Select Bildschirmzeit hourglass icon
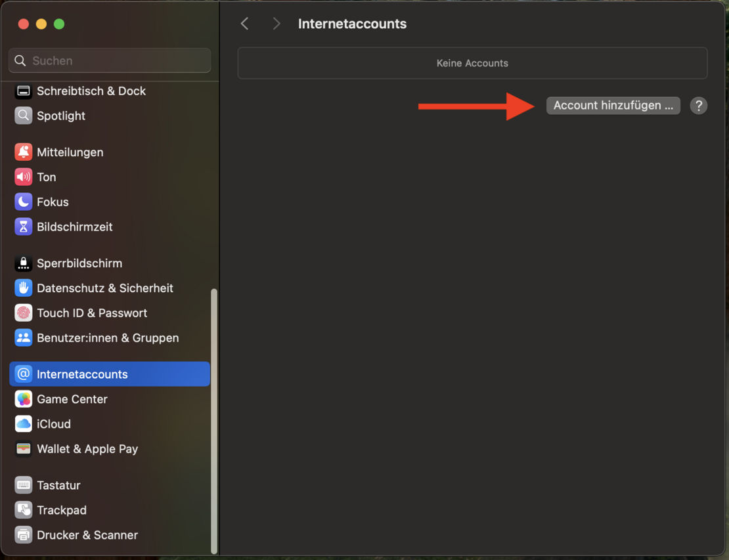This screenshot has width=729, height=560. [23, 226]
